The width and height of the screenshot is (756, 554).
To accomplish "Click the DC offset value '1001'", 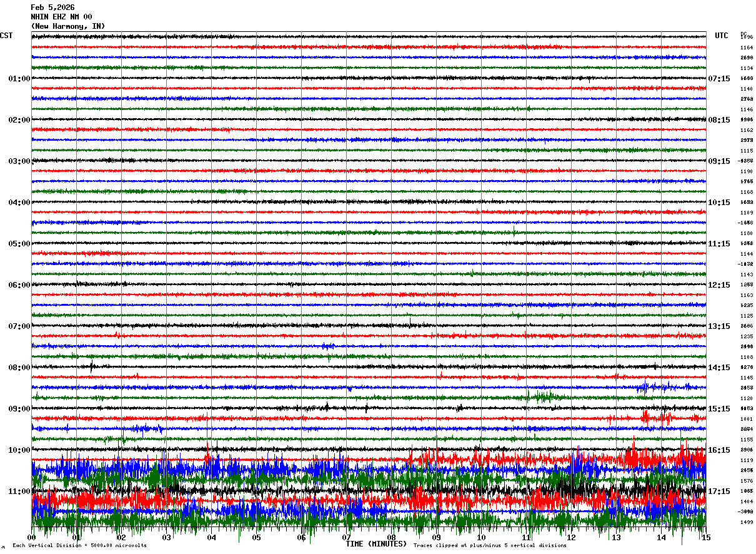I will point(747,419).
